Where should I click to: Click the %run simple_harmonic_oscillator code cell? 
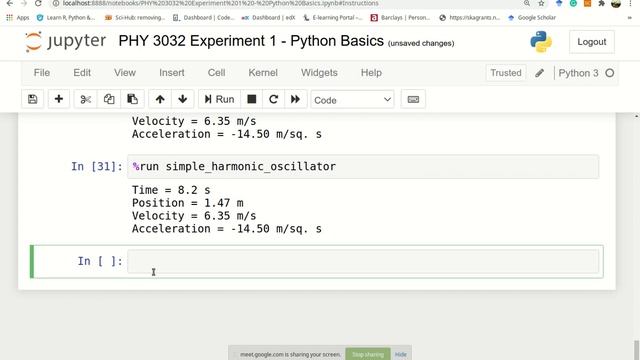click(363, 167)
